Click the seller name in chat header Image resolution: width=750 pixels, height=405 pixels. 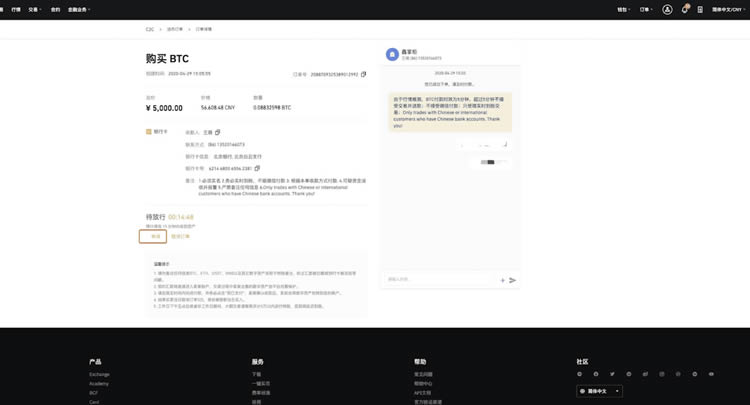[x=409, y=52]
